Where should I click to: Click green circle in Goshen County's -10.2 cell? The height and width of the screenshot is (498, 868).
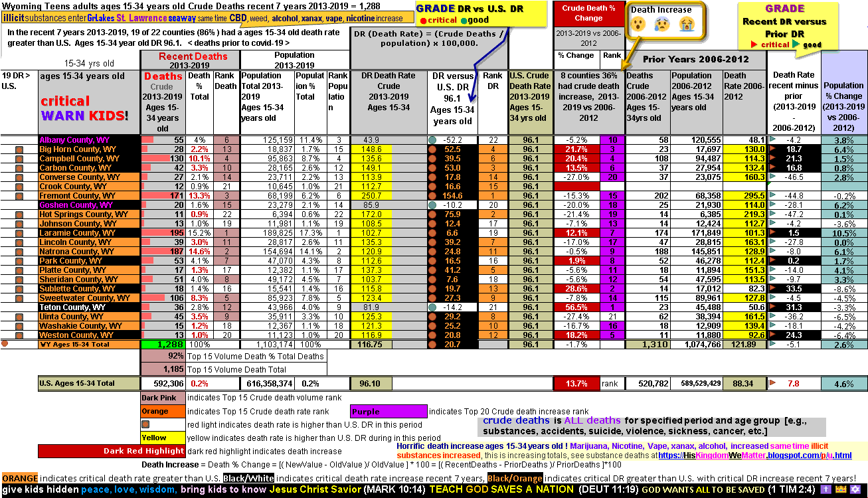[432, 205]
